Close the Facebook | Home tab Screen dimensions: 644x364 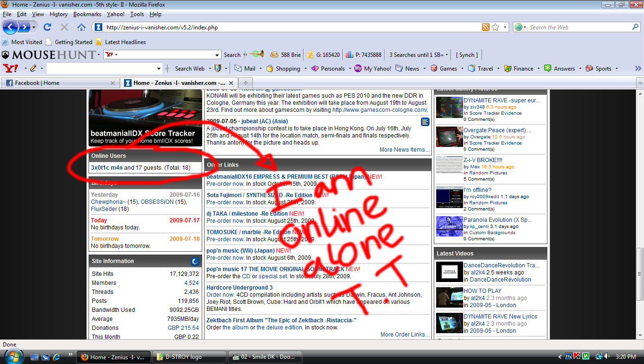(113, 83)
